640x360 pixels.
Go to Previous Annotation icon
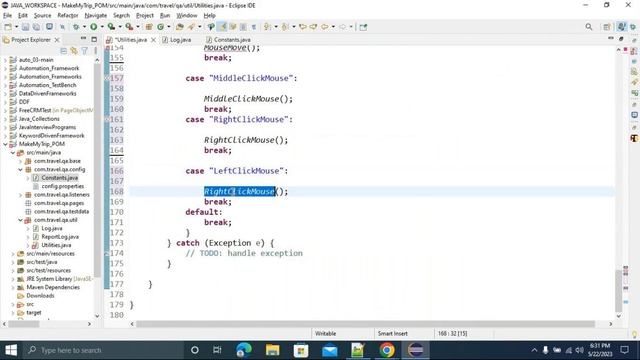[285, 27]
